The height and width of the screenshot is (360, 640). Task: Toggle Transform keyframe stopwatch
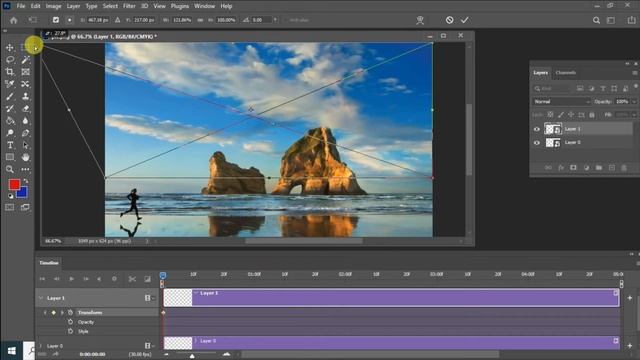70,313
